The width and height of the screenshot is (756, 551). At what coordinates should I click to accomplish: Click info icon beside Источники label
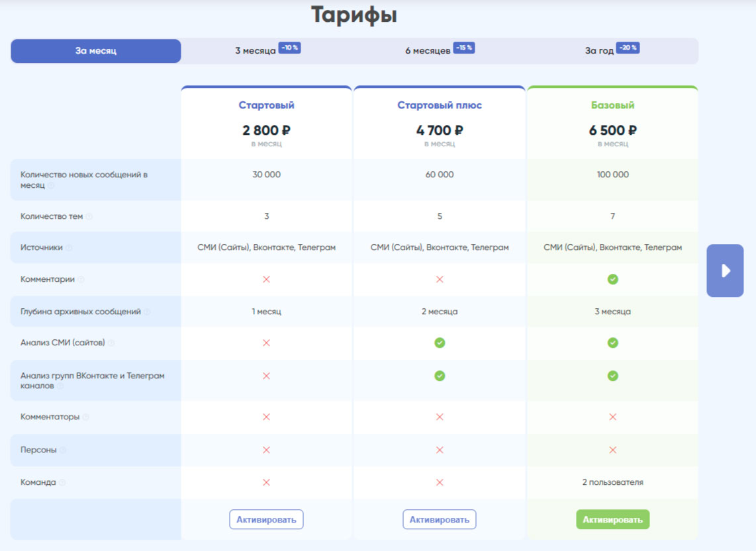pos(69,248)
